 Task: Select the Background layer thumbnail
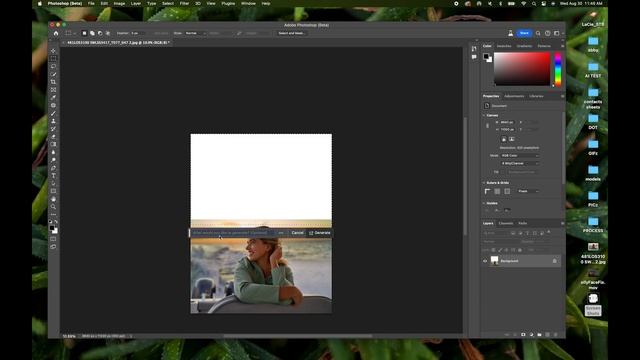point(494,260)
